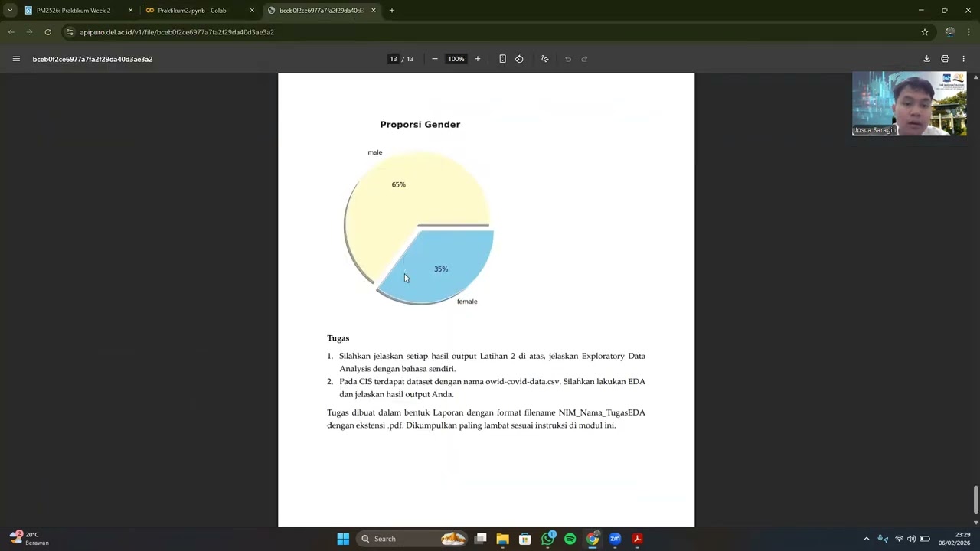Switch to the Praktikum2.ipynb - Colab tab

click(198, 11)
